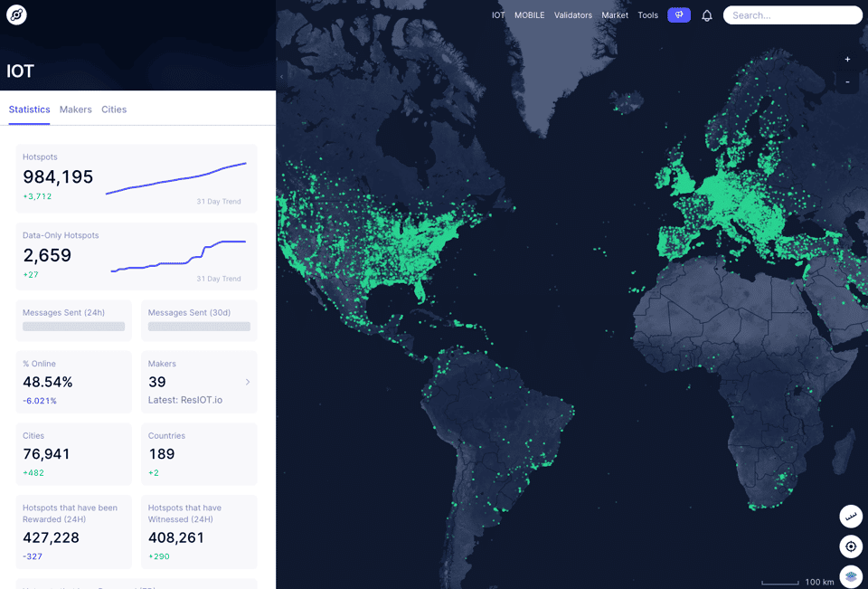The width and height of the screenshot is (868, 589).
Task: Select the % Online value 48.54%
Action: pyautogui.click(x=48, y=382)
